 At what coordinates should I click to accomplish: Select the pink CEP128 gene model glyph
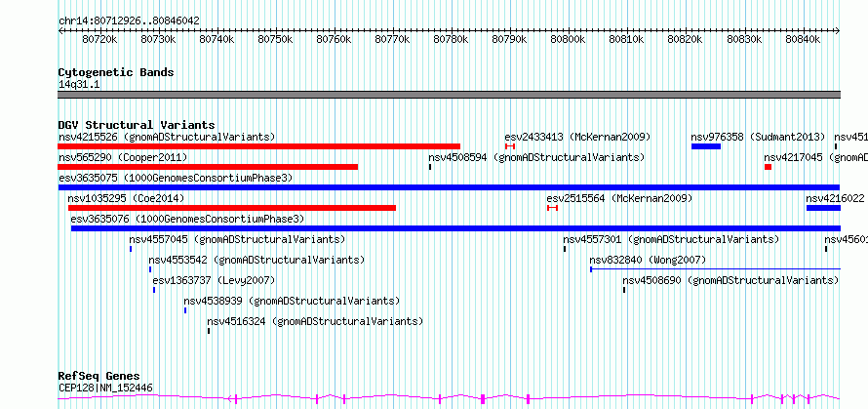pos(449,398)
